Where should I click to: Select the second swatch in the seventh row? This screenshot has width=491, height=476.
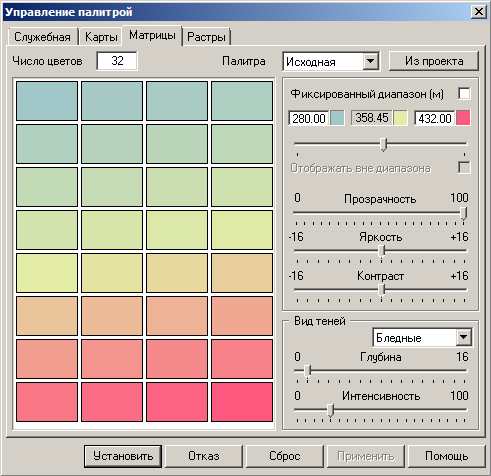112,359
